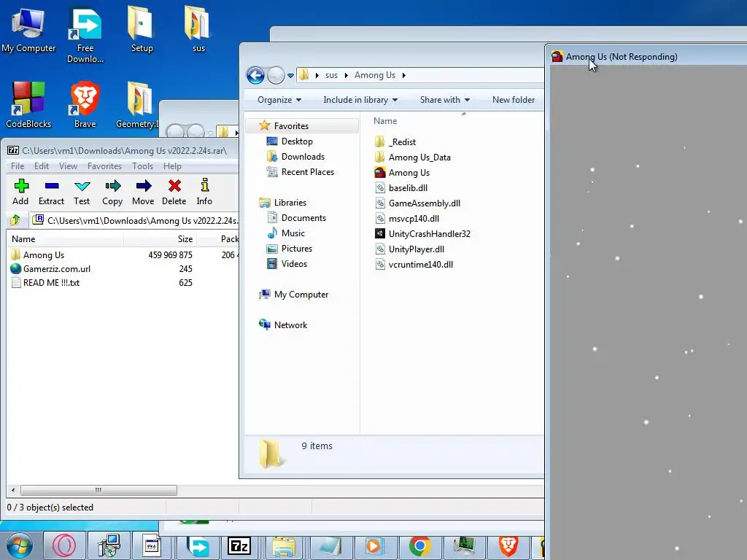Open Opera from the taskbar
The width and height of the screenshot is (747, 560).
64,545
